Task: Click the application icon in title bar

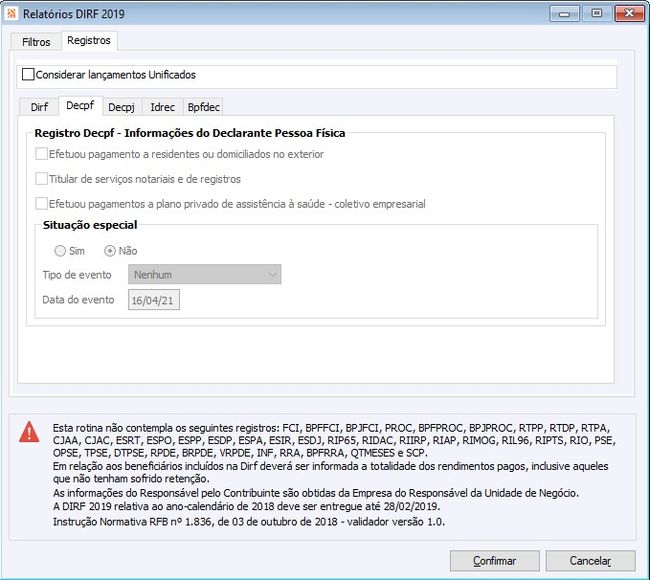Action: (x=11, y=13)
